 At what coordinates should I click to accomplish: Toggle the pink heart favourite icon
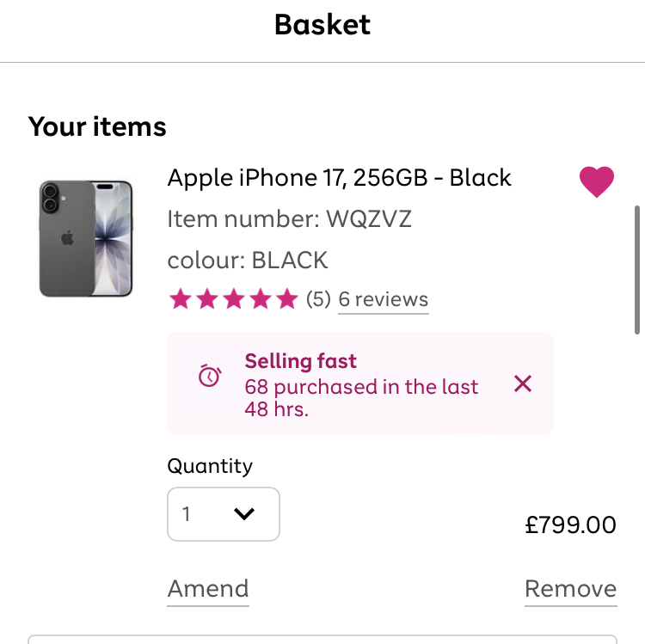597,181
